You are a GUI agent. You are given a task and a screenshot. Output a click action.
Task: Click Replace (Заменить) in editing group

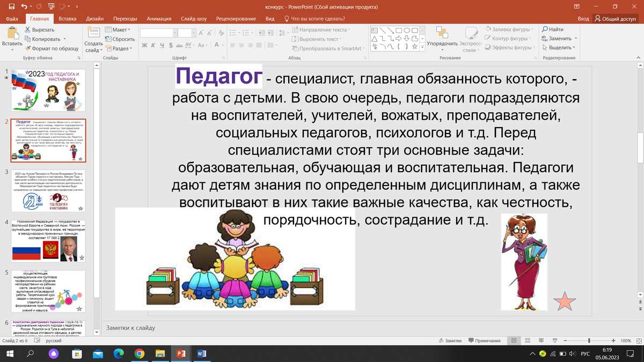(560, 39)
